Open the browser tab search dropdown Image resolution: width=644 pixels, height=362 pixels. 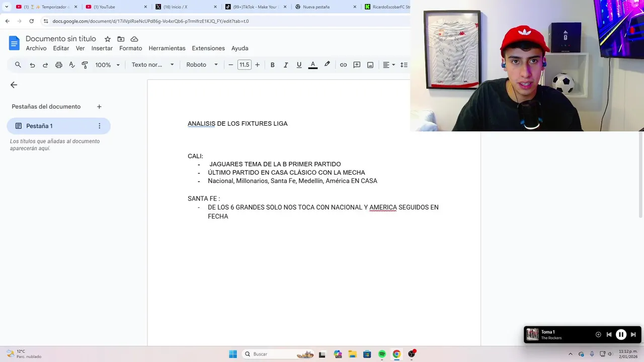[x=6, y=7]
